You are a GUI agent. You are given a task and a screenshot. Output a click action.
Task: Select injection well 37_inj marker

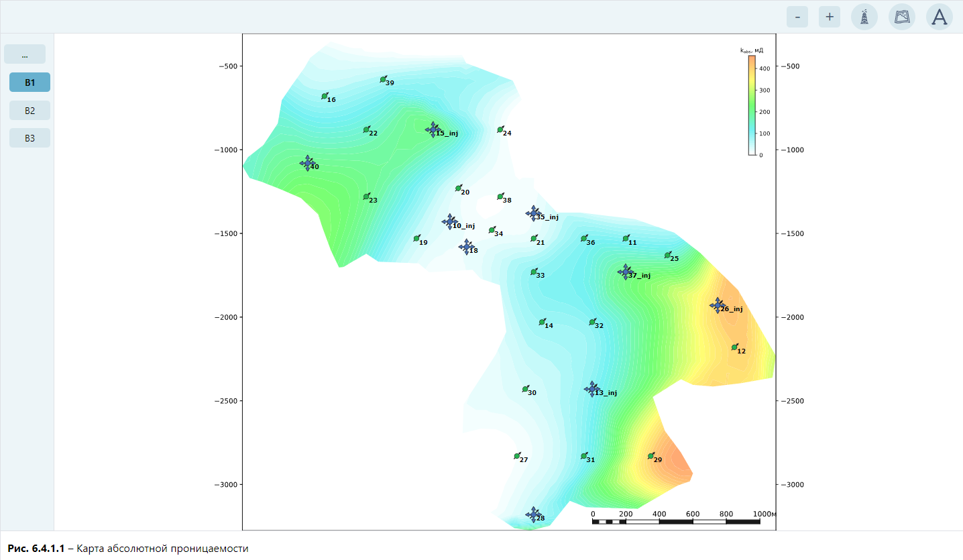point(626,272)
